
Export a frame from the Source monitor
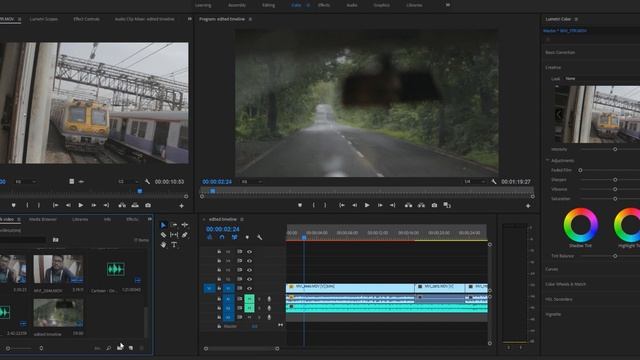tap(148, 205)
